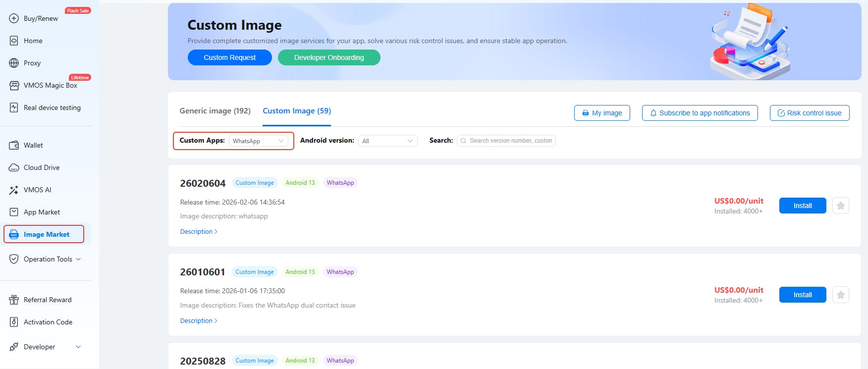Click the Operation Tools shield icon

tap(14, 259)
